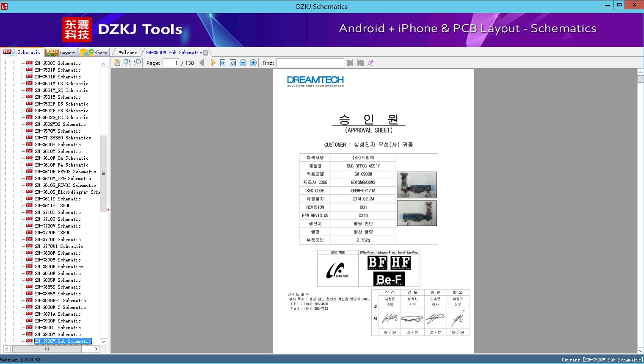Click PDF icon beside SM-G532MDS Schematic
Image resolution: width=644 pixels, height=364 pixels.
coord(29,124)
